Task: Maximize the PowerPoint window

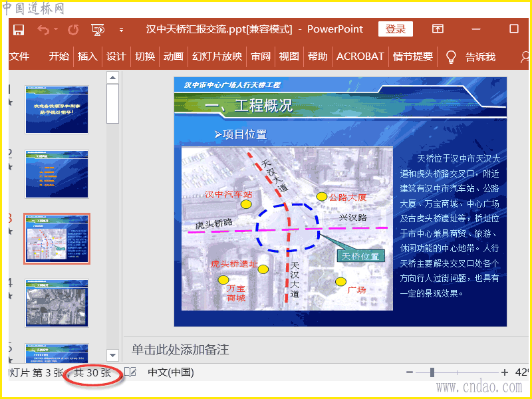Action: click(514, 29)
